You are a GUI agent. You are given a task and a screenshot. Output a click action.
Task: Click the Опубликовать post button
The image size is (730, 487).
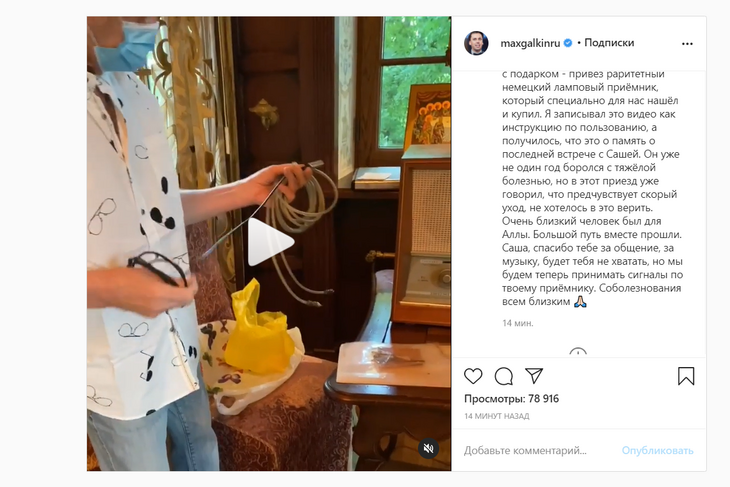(x=657, y=450)
